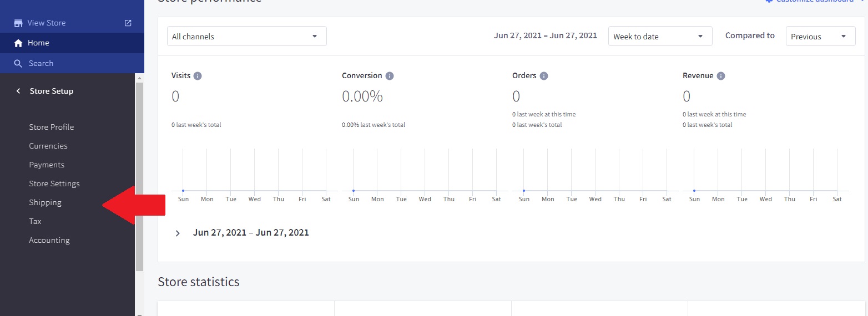Screen dimensions: 868x316
Task: Select Shipping in Store Setup menu
Action: [46, 202]
